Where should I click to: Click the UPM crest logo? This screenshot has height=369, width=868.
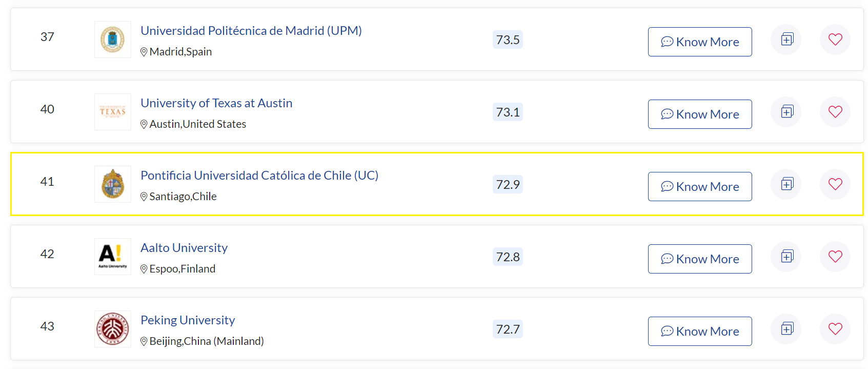click(112, 40)
